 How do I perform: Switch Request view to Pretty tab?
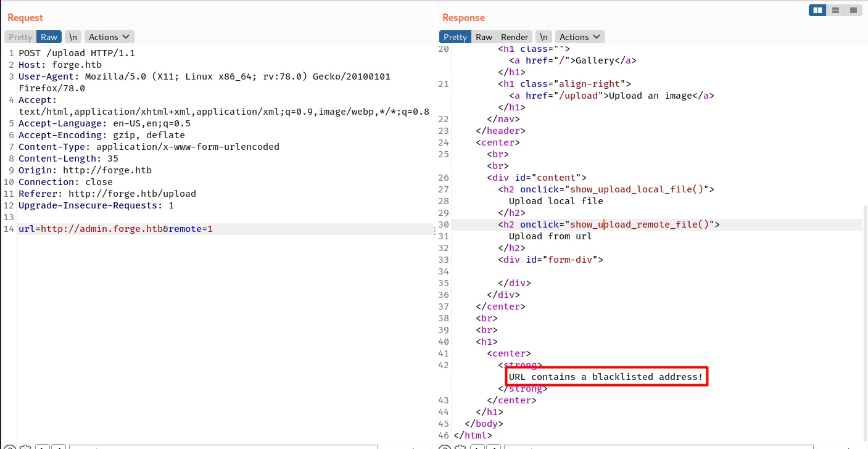(20, 37)
